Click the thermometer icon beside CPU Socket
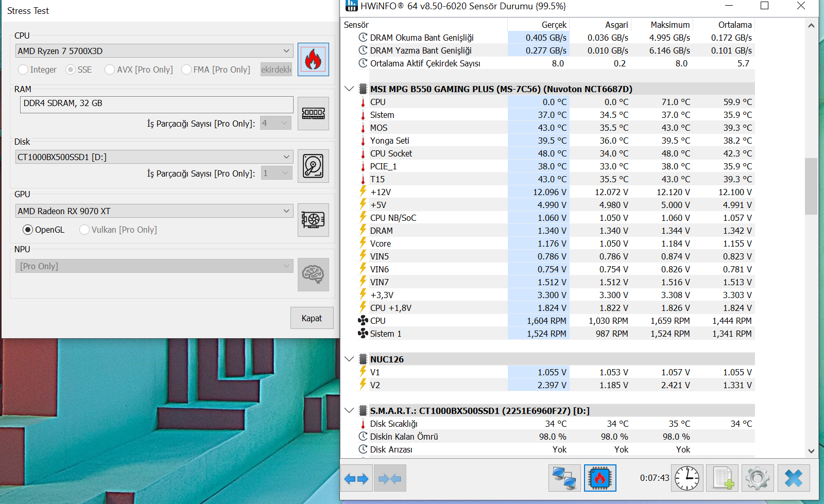This screenshot has height=504, width=824. (363, 153)
